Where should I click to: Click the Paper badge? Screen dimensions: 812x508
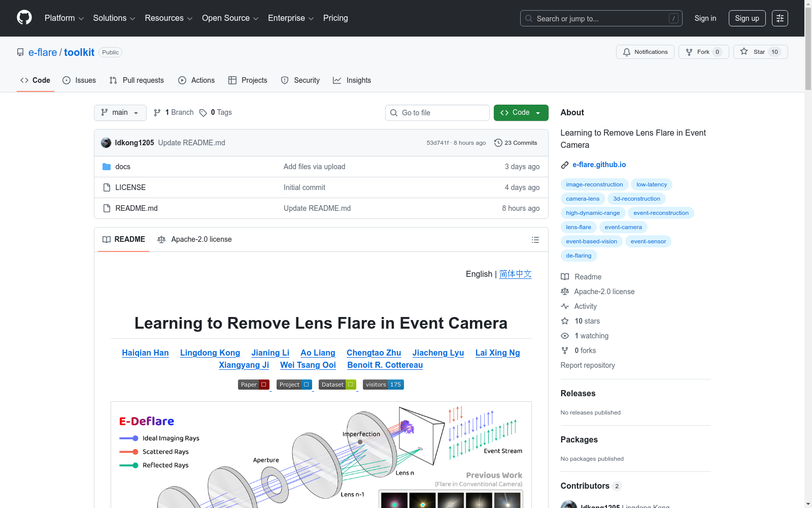(254, 385)
